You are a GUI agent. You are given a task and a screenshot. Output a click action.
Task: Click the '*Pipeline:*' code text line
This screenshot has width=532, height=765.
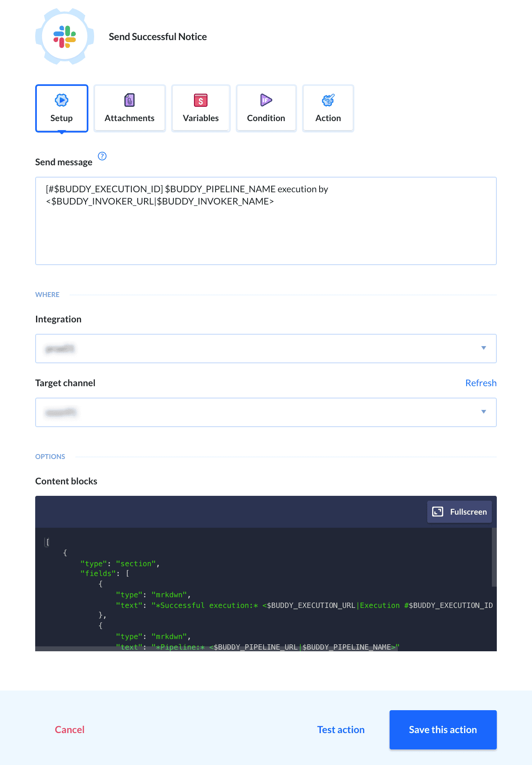(x=257, y=647)
